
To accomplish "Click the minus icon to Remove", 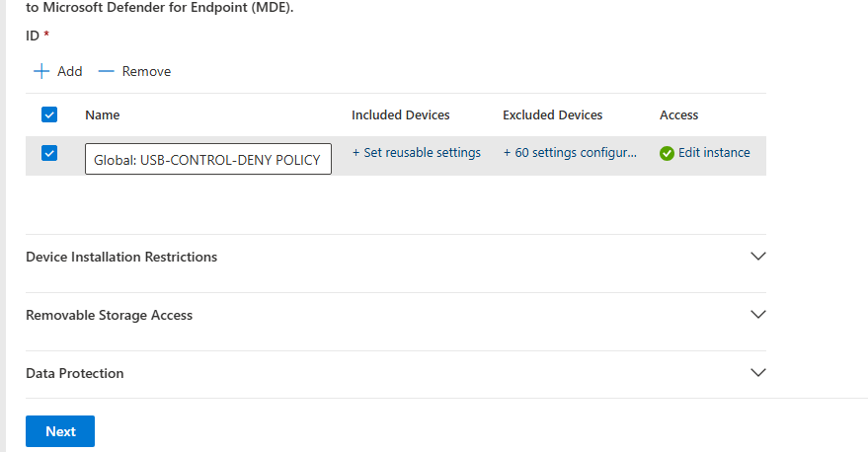I will pyautogui.click(x=107, y=71).
